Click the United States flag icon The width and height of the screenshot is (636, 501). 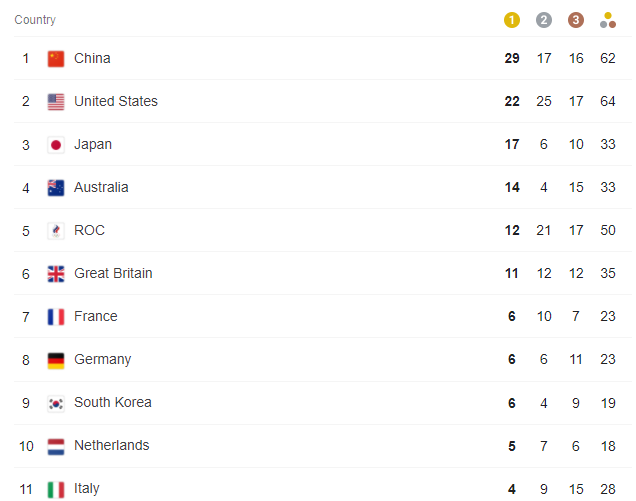pos(56,101)
